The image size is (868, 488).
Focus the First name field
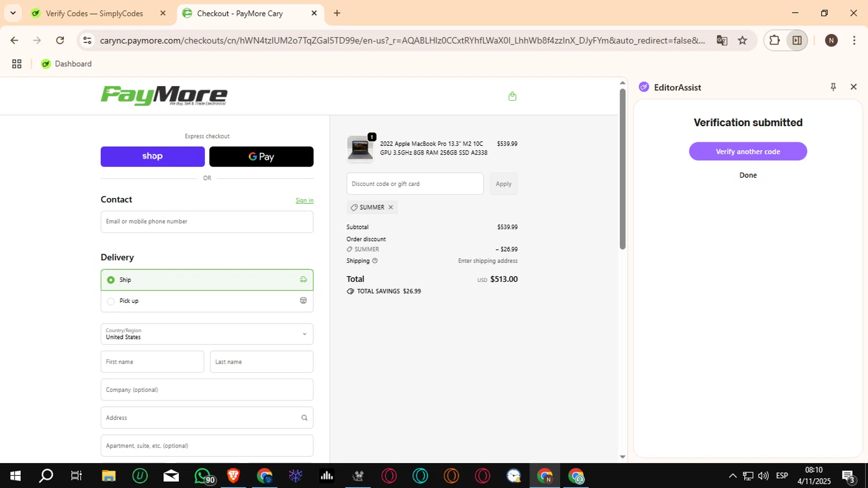coord(152,362)
